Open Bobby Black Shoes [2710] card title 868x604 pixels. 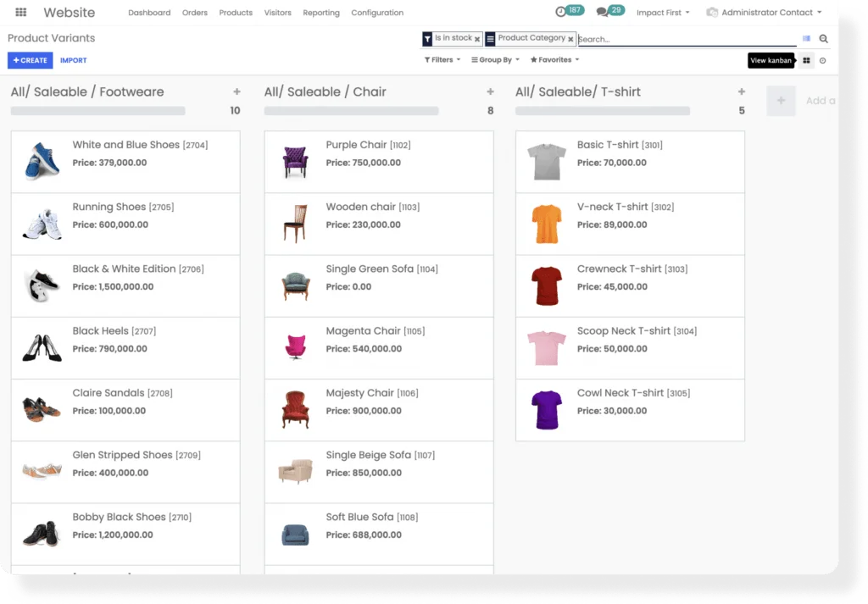[x=131, y=517]
